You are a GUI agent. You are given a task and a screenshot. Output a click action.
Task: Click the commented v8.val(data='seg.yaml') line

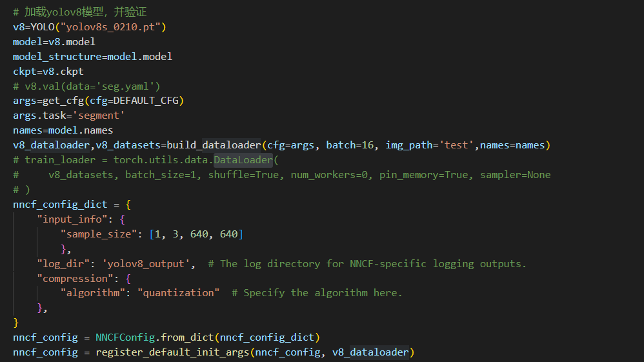(86, 86)
